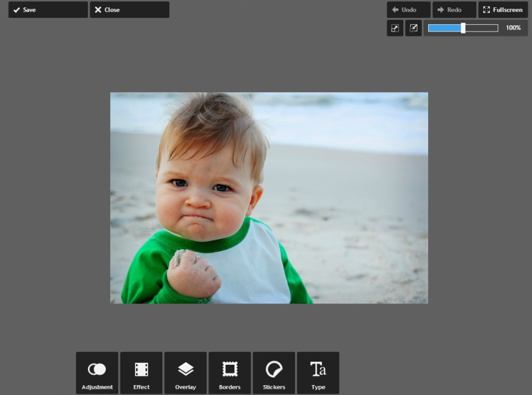The width and height of the screenshot is (532, 395).
Task: Open the Borders panel
Action: click(x=230, y=373)
